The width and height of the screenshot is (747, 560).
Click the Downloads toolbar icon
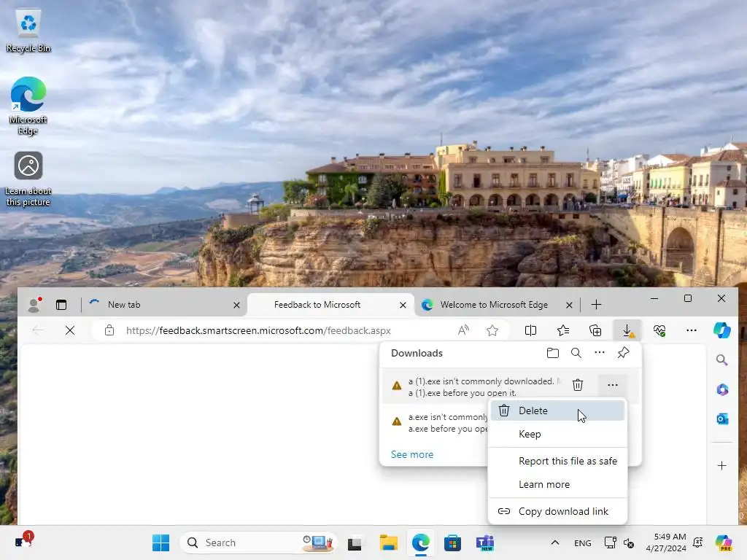[x=627, y=330]
